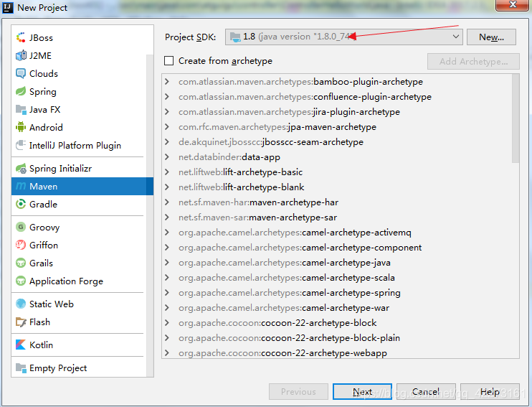This screenshot has width=532, height=407.
Task: Expand jbosscc-seam-archetype entry
Action: pyautogui.click(x=167, y=141)
